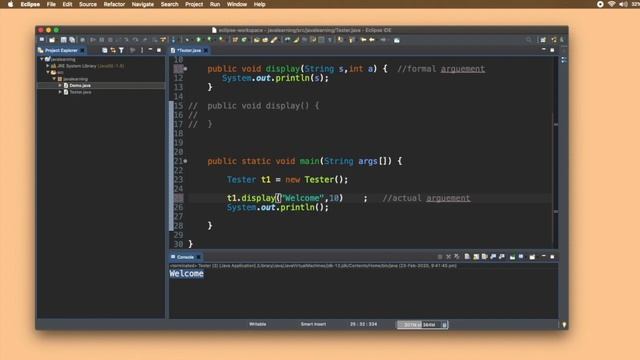Open the Project menu
The height and width of the screenshot is (360, 640).
click(194, 4)
